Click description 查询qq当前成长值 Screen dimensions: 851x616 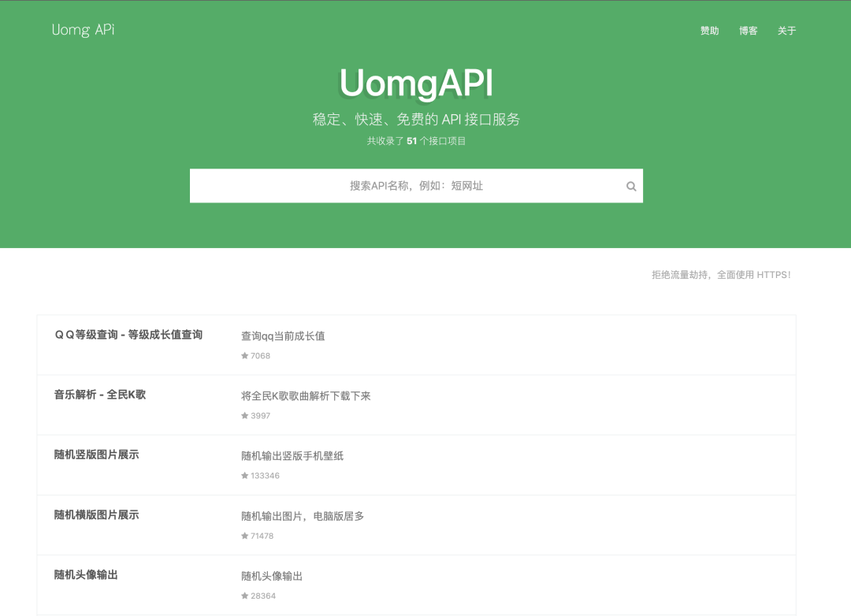click(x=283, y=336)
